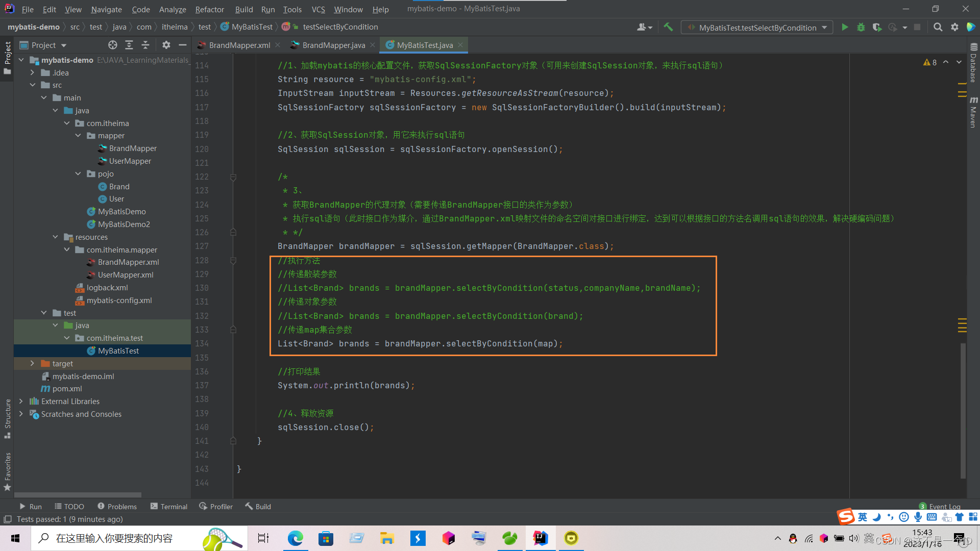
Task: Open Windows Start menu
Action: pos(15,538)
